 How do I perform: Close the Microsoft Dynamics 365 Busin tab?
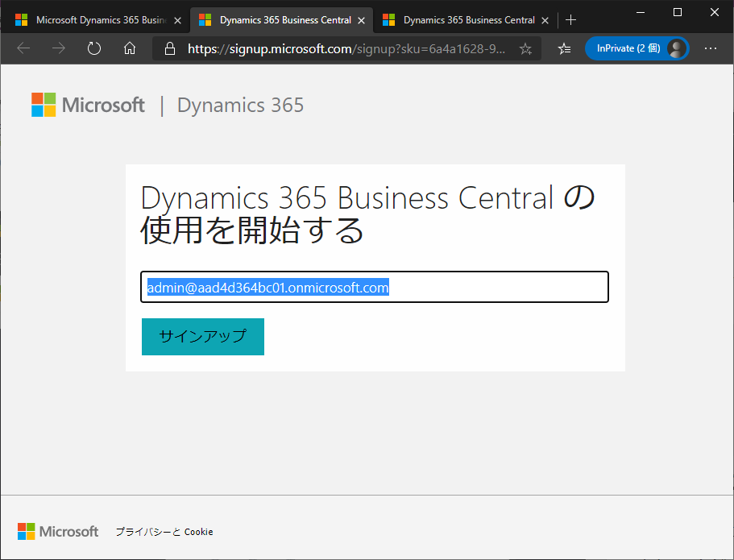(x=177, y=21)
